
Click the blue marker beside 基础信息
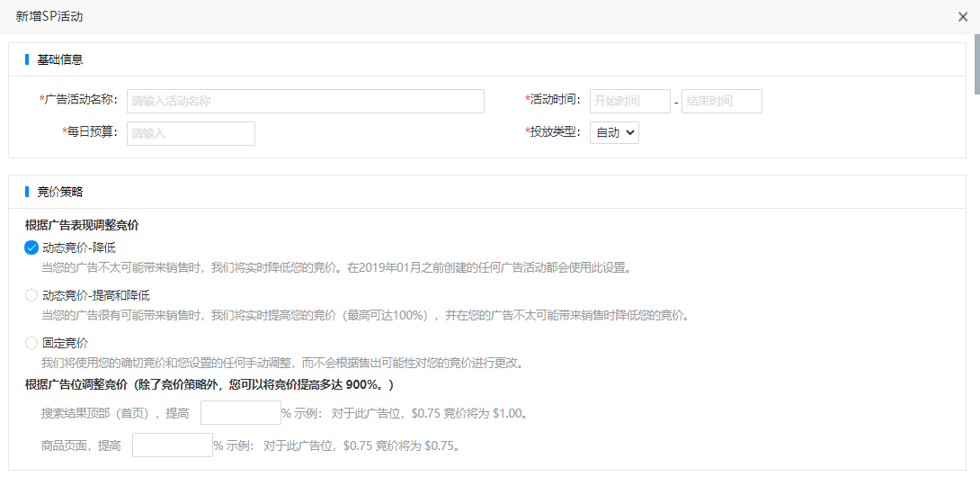27,60
